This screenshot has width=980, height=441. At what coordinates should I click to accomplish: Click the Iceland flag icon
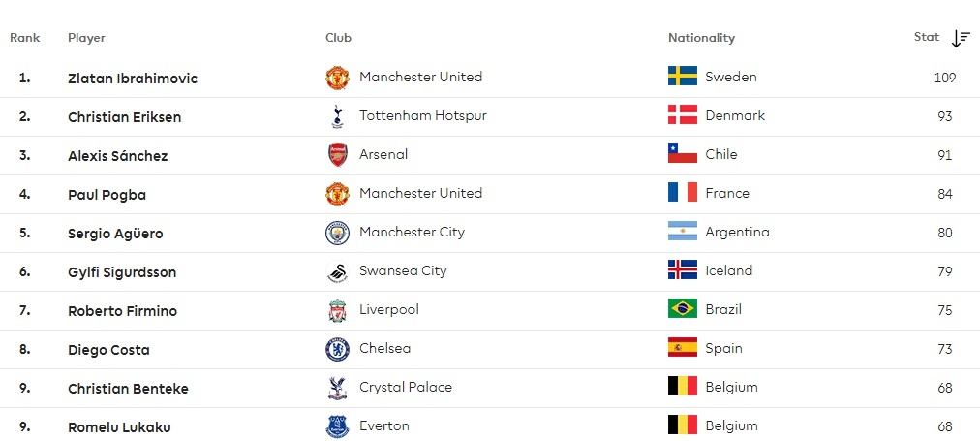tap(682, 270)
